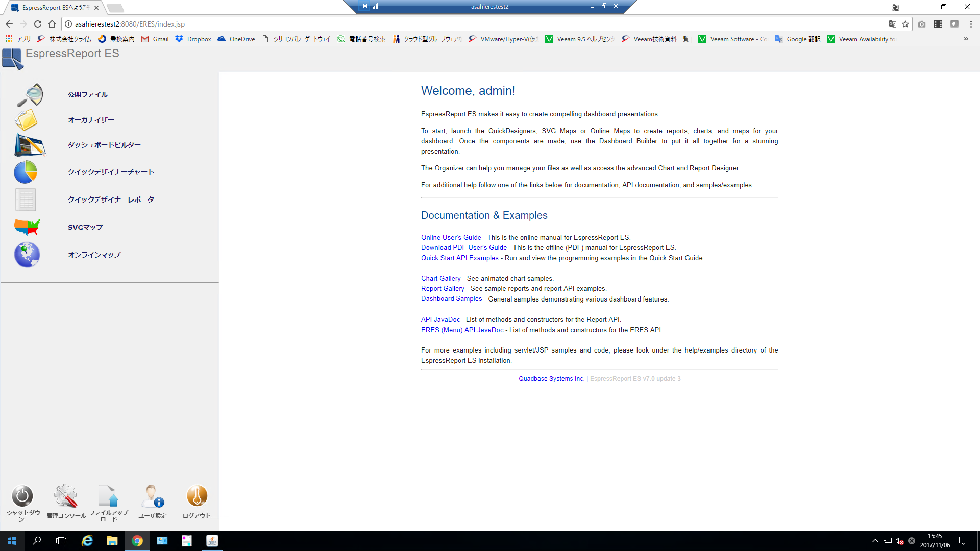
Task: Open the オーガナイザー folder icon
Action: pos(27,120)
